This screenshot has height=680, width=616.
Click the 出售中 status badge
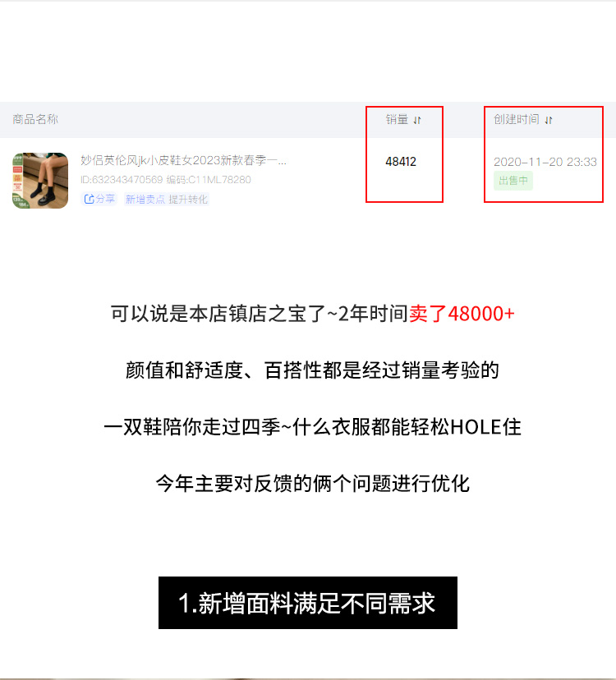pos(513,181)
